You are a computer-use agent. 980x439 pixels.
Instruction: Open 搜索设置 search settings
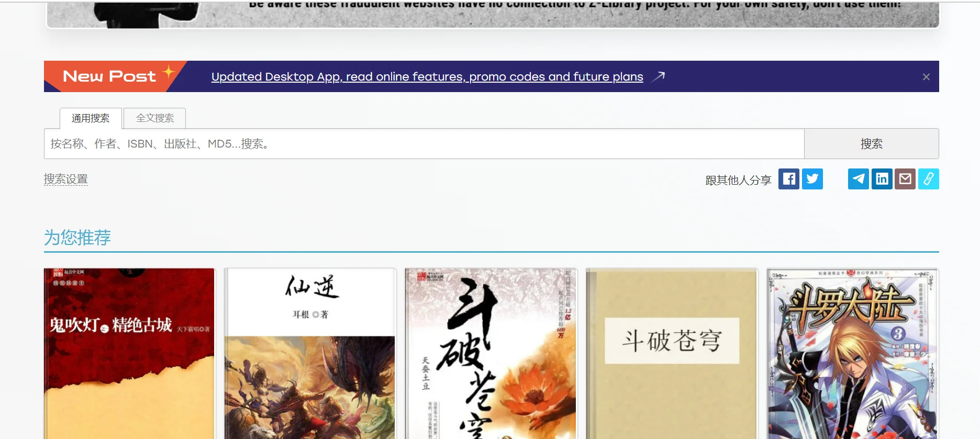[x=66, y=179]
